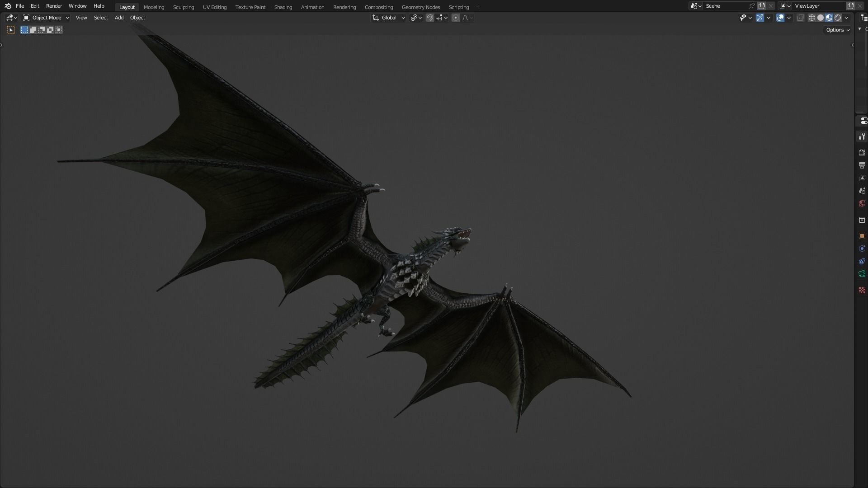Open the File menu
The image size is (868, 488).
click(20, 6)
